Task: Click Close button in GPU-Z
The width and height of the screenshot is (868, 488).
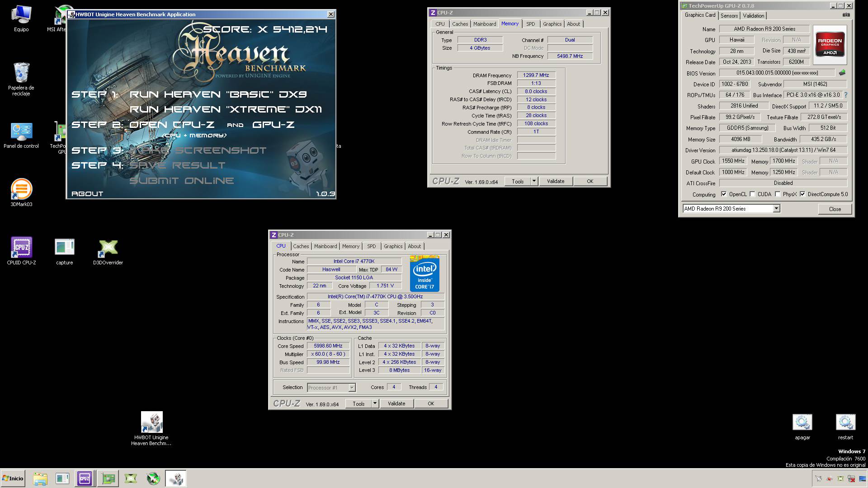Action: 835,209
